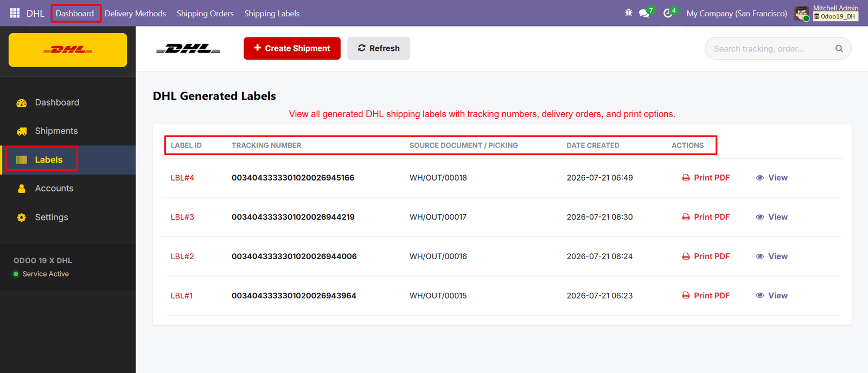The height and width of the screenshot is (373, 868).
Task: Click eye icon for LBL#4 row
Action: (760, 178)
